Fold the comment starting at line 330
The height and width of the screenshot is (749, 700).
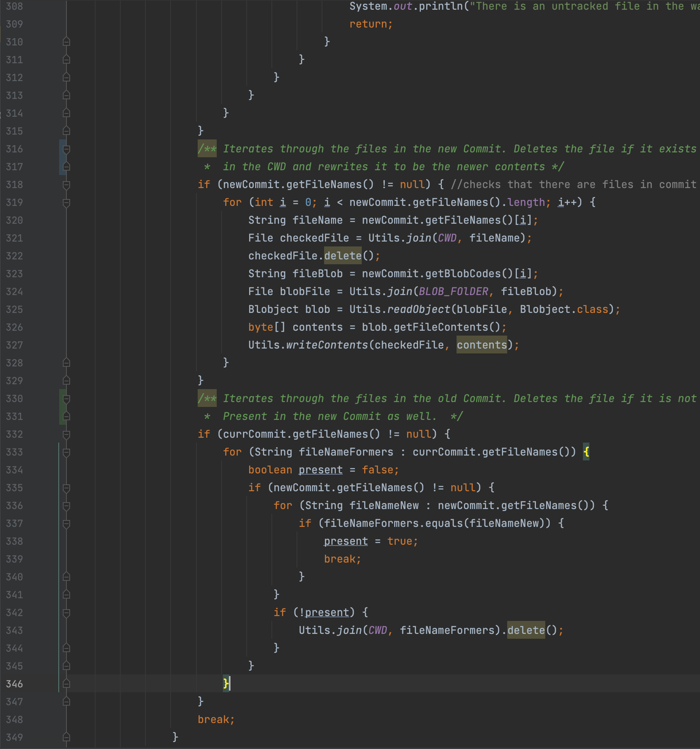(x=66, y=399)
